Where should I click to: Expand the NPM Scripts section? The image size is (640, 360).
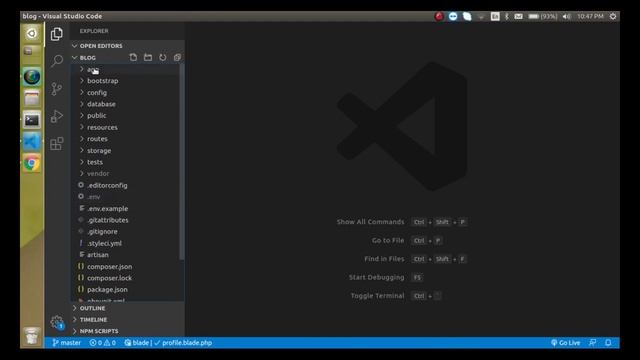pos(127,331)
